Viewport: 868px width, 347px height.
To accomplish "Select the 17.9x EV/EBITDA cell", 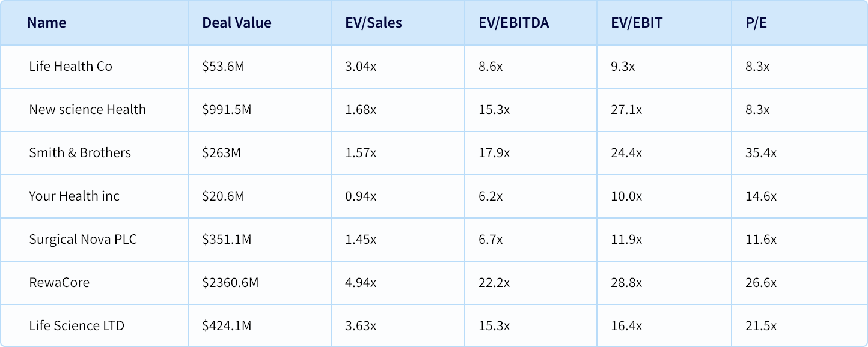I will click(x=494, y=152).
